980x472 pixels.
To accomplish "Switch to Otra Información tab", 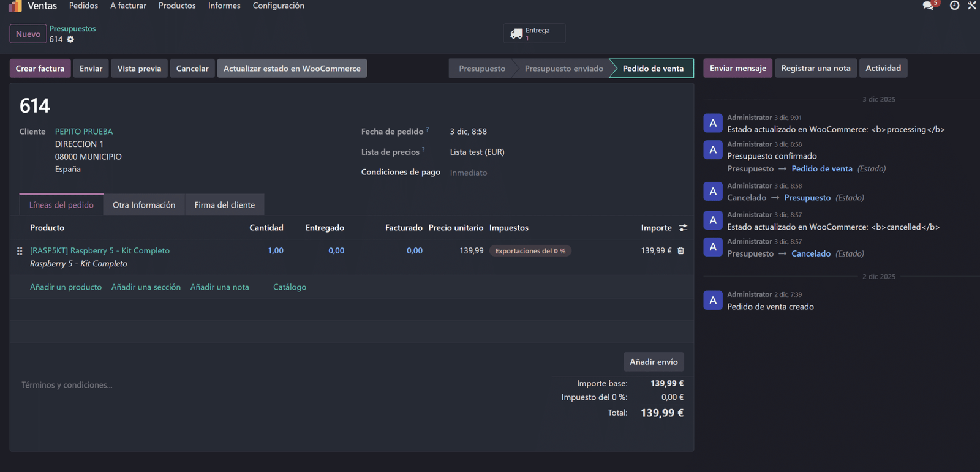I will pos(144,205).
